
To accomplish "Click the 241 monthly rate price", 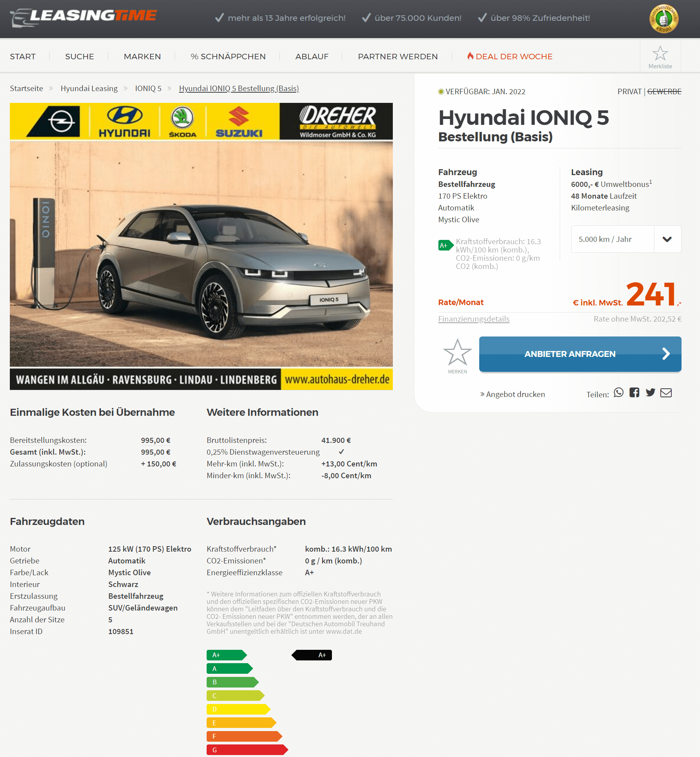I will click(x=651, y=294).
